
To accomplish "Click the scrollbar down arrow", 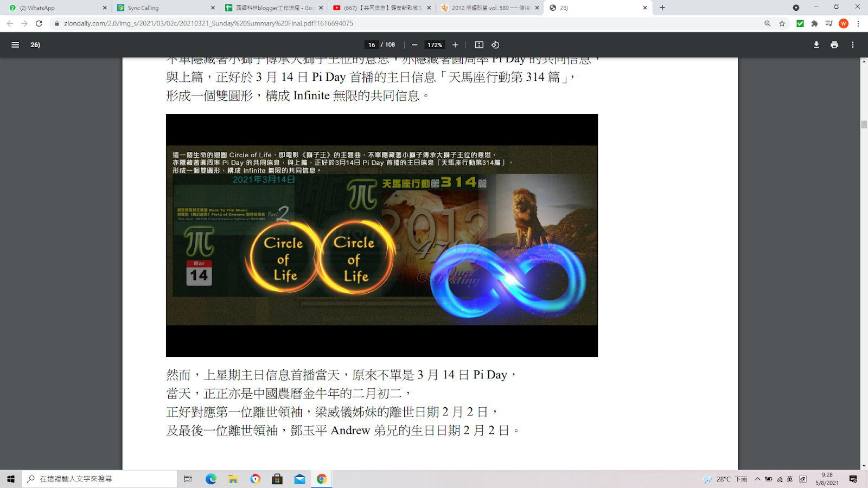I will [x=864, y=466].
